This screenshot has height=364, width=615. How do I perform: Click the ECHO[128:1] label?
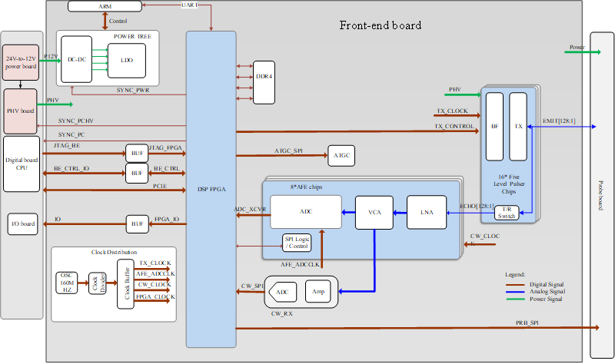[x=477, y=206]
